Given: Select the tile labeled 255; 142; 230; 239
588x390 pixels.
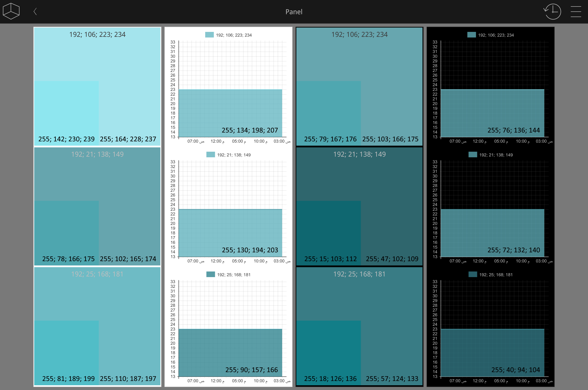Looking at the screenshot, I should (66, 113).
